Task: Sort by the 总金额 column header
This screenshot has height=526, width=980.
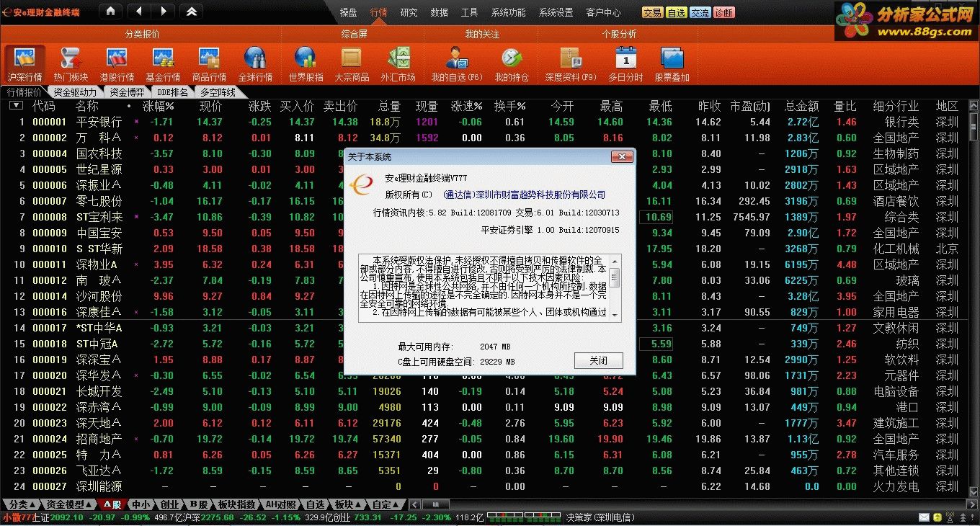Action: coord(801,106)
